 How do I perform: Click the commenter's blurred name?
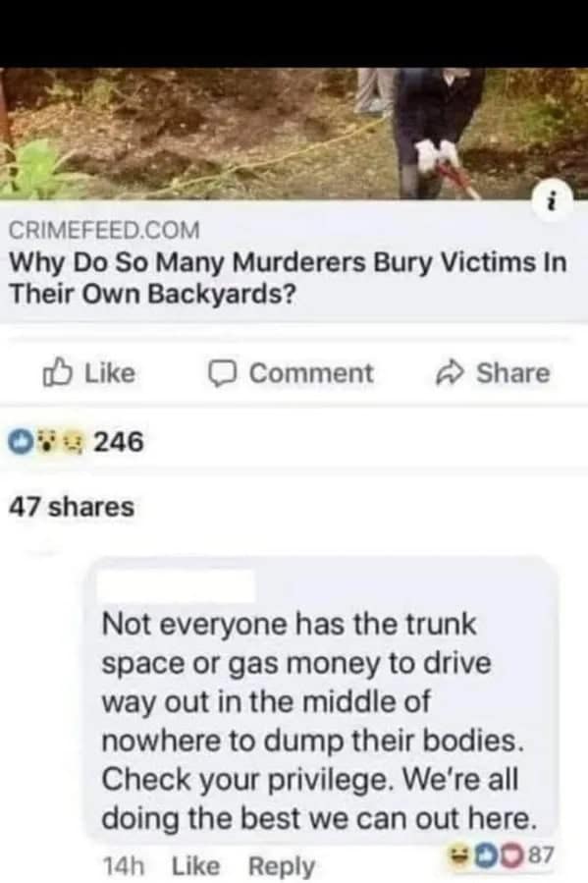(176, 586)
